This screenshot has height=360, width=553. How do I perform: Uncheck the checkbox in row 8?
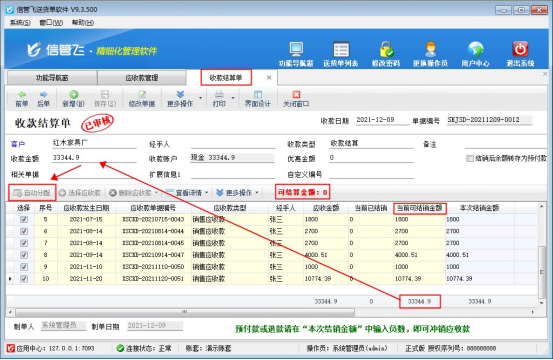[x=24, y=255]
